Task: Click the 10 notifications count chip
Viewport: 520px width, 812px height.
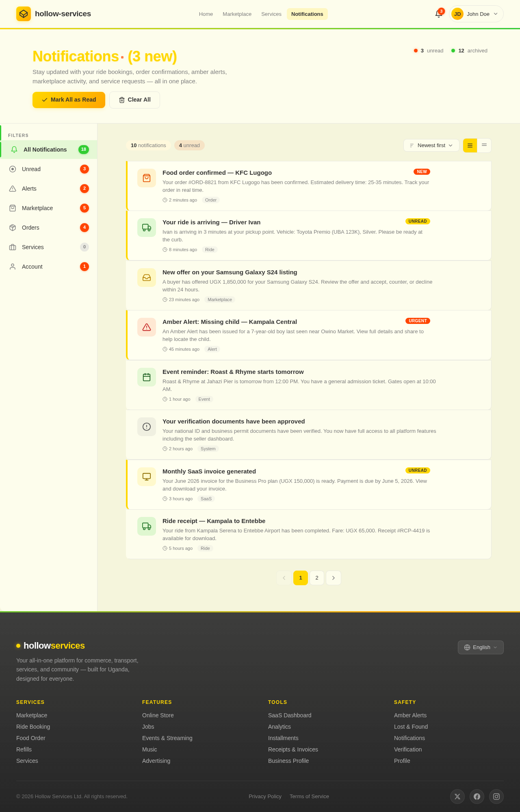Action: point(148,145)
